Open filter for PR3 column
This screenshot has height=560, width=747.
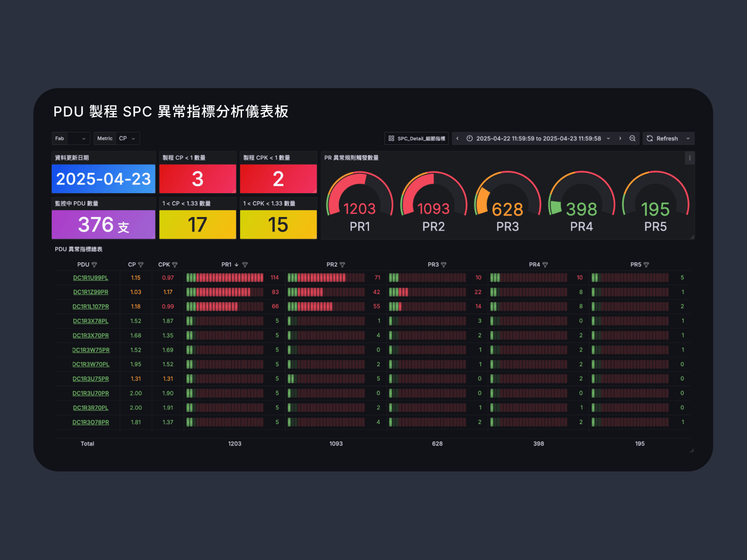(444, 265)
